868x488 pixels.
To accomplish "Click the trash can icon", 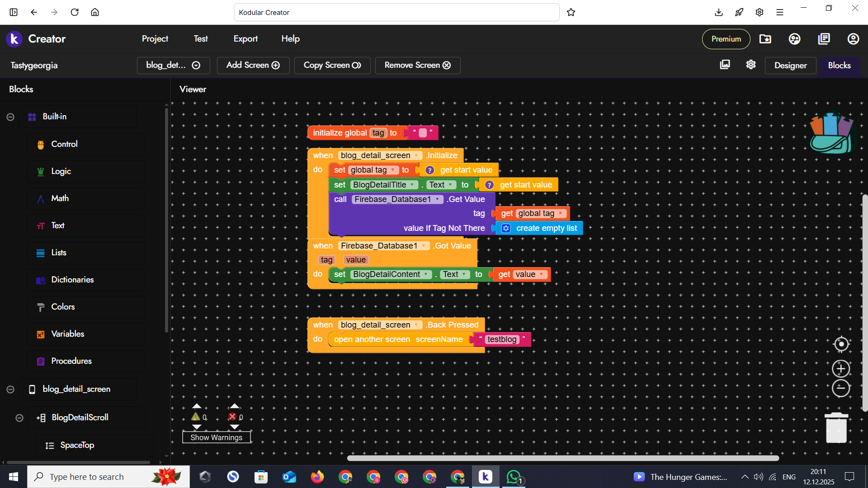I will (836, 428).
